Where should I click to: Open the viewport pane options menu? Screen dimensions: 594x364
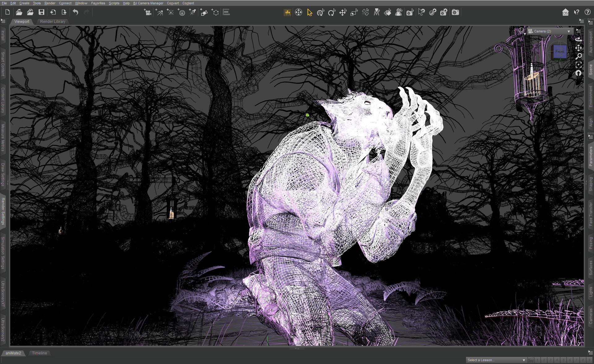pyautogui.click(x=578, y=31)
